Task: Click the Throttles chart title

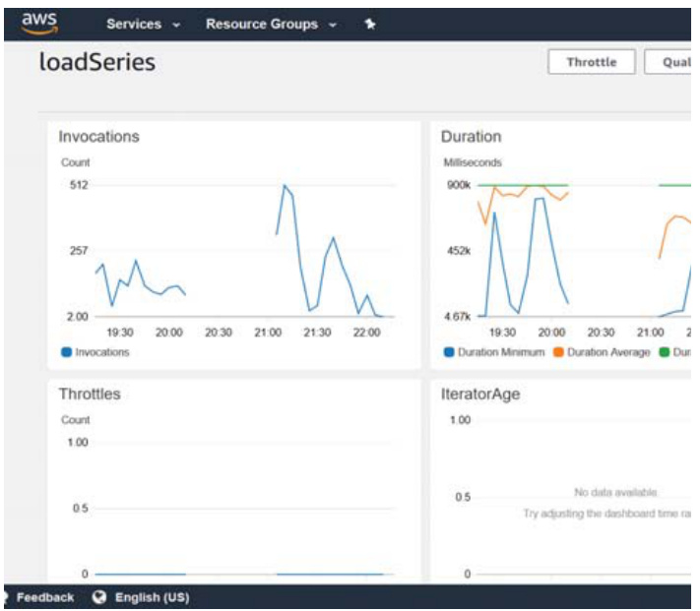Action: tap(90, 394)
